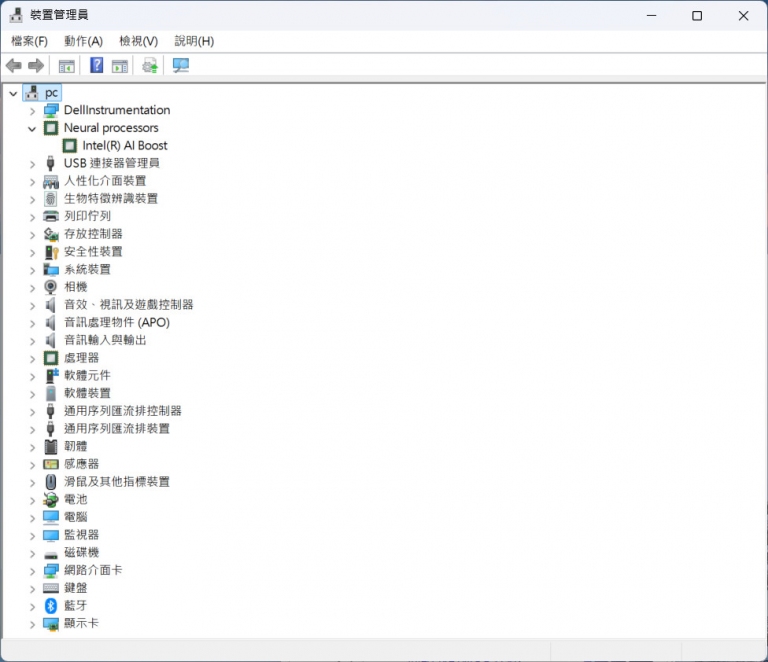Collapse the Neural processors category
Screen dimensions: 768x662
[32, 128]
